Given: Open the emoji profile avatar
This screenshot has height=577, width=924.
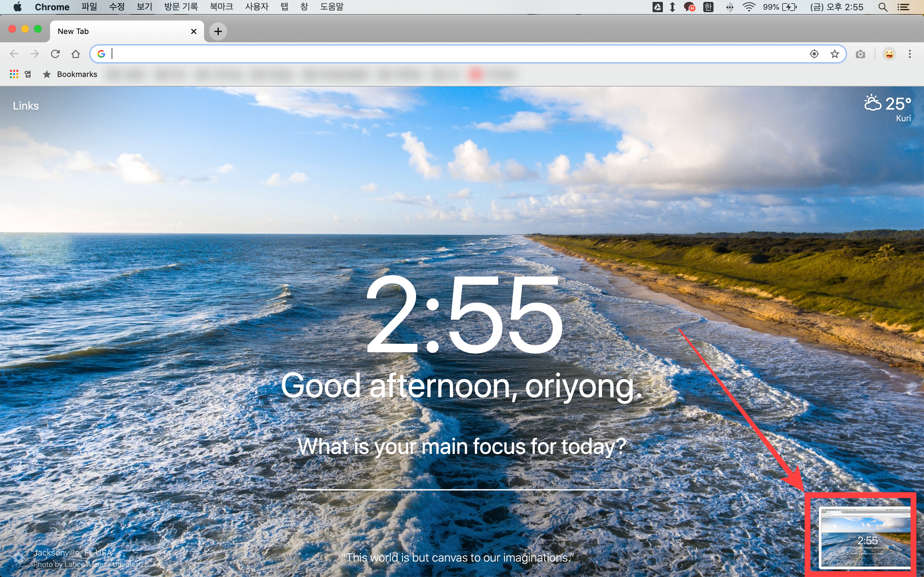Looking at the screenshot, I should (889, 54).
